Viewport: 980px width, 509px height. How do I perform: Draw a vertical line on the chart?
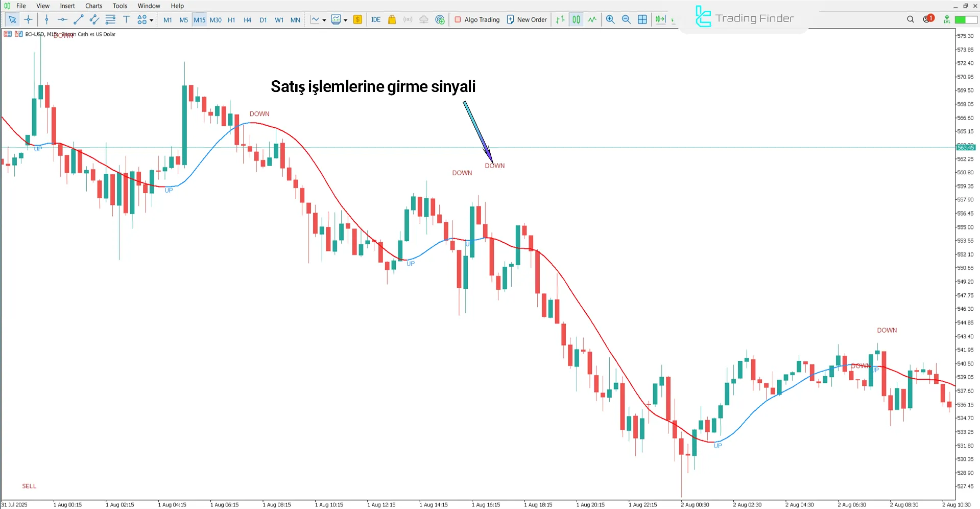(x=46, y=19)
